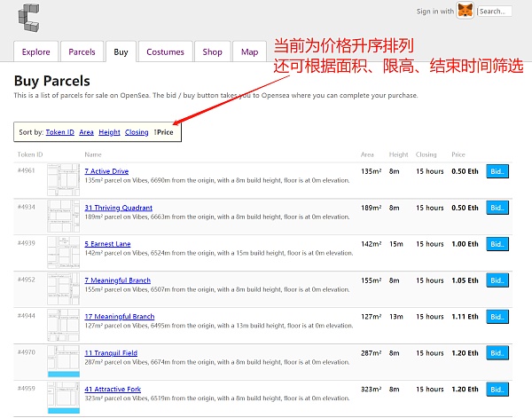The height and width of the screenshot is (418, 532).
Task: Go to the Shop tab
Action: (212, 52)
